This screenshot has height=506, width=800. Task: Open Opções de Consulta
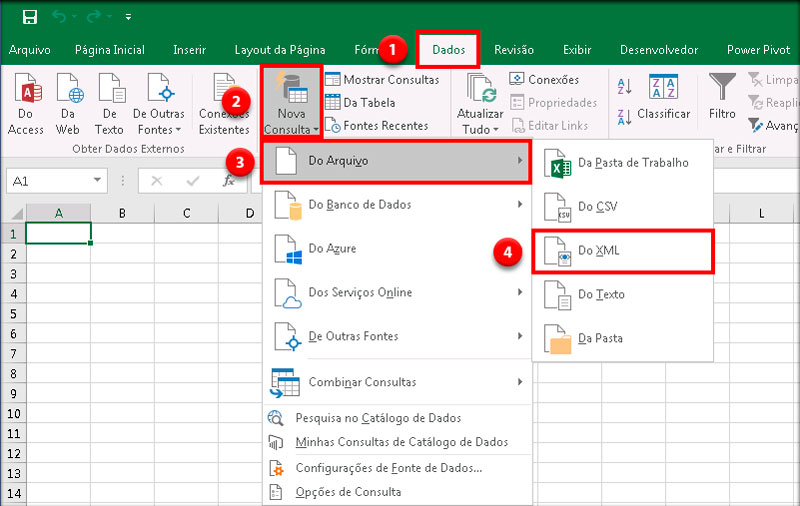(348, 491)
